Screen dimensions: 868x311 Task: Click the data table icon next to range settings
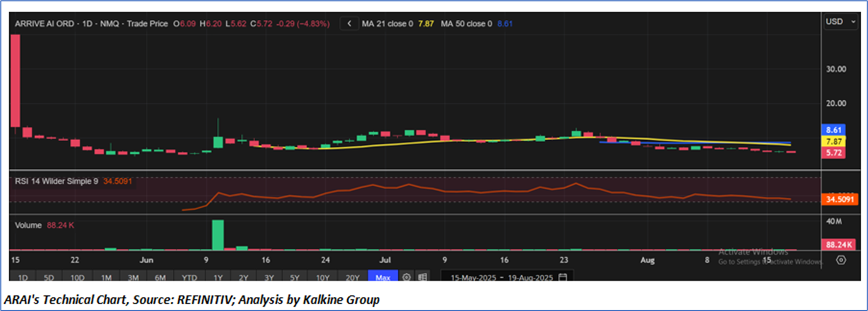pyautogui.click(x=422, y=277)
